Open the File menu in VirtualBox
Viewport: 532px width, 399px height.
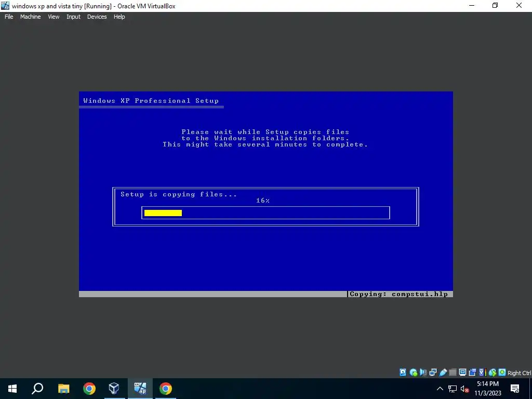click(9, 17)
